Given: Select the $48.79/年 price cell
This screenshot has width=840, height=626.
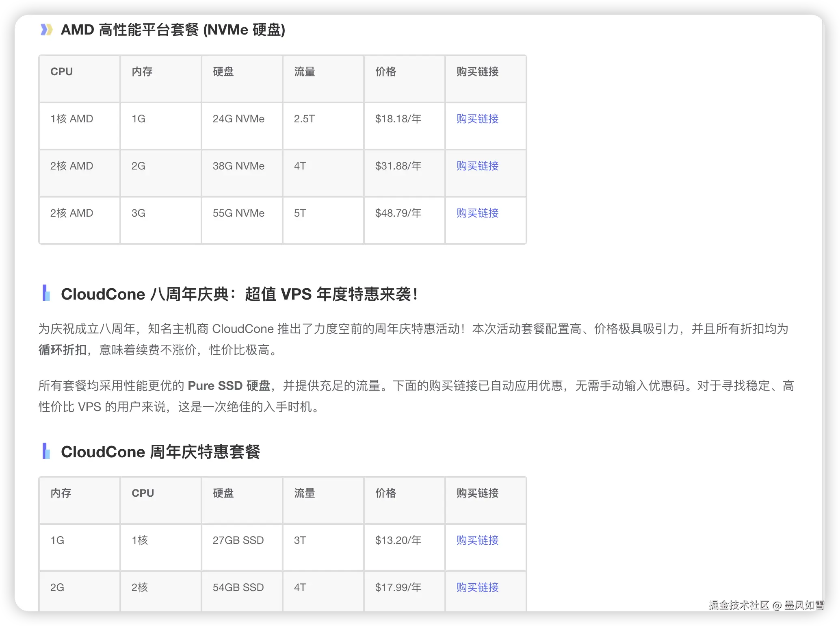Looking at the screenshot, I should [x=405, y=220].
